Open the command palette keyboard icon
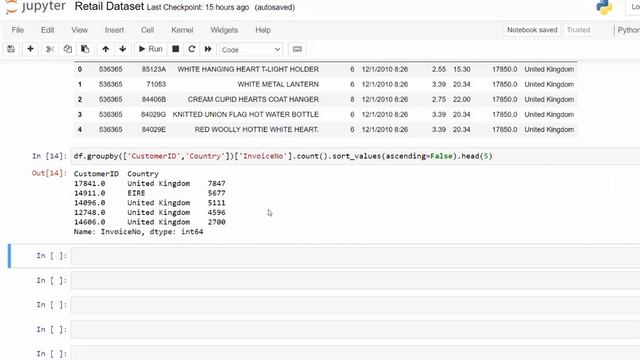 click(297, 49)
